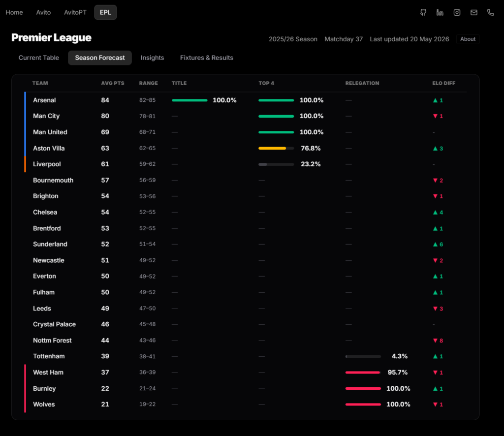Click the 4.3% relegation value
504x436 pixels.
click(400, 356)
